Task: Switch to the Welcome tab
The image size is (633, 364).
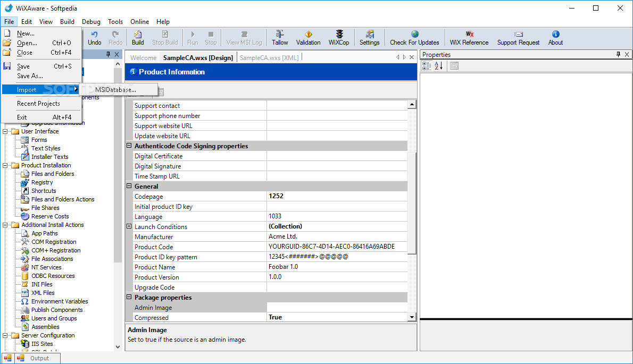Action: pos(143,57)
